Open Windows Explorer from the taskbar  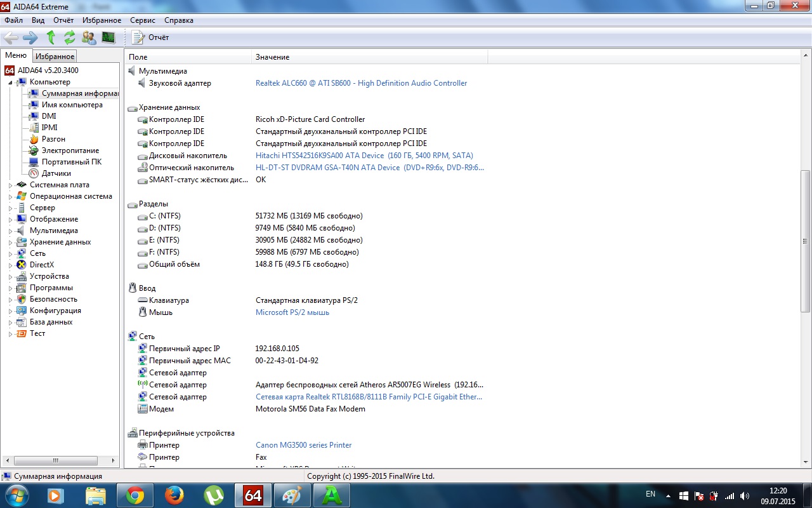pos(95,495)
